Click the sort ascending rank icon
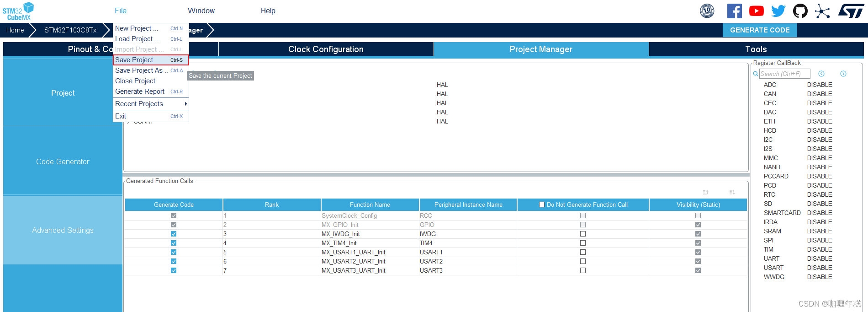Viewport: 868px width, 312px height. tap(706, 192)
